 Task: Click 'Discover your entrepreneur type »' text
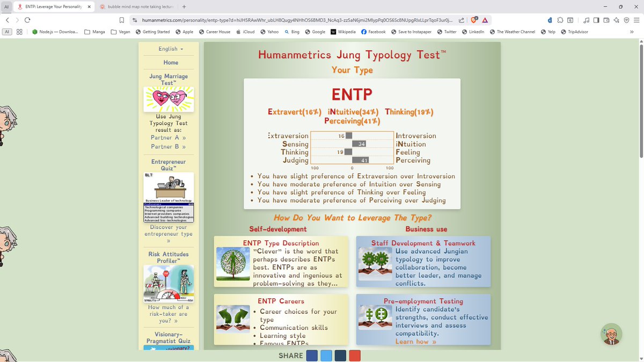pyautogui.click(x=169, y=234)
